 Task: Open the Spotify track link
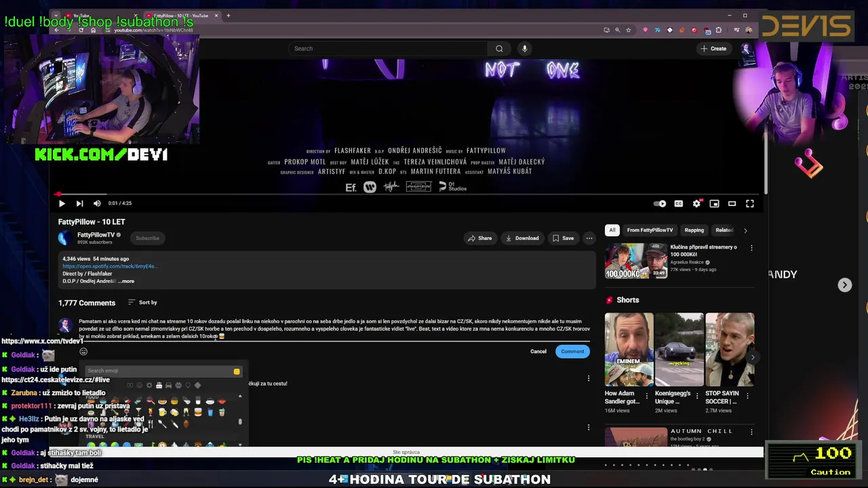point(108,266)
